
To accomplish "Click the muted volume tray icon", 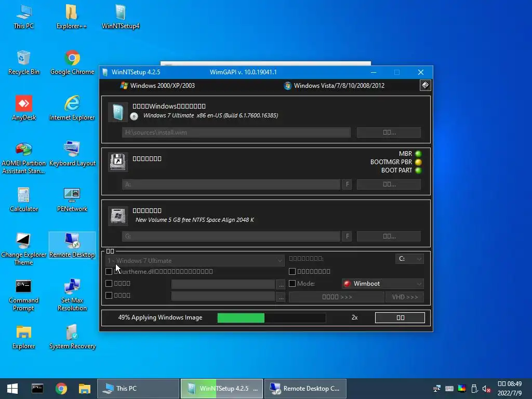I will pos(486,389).
